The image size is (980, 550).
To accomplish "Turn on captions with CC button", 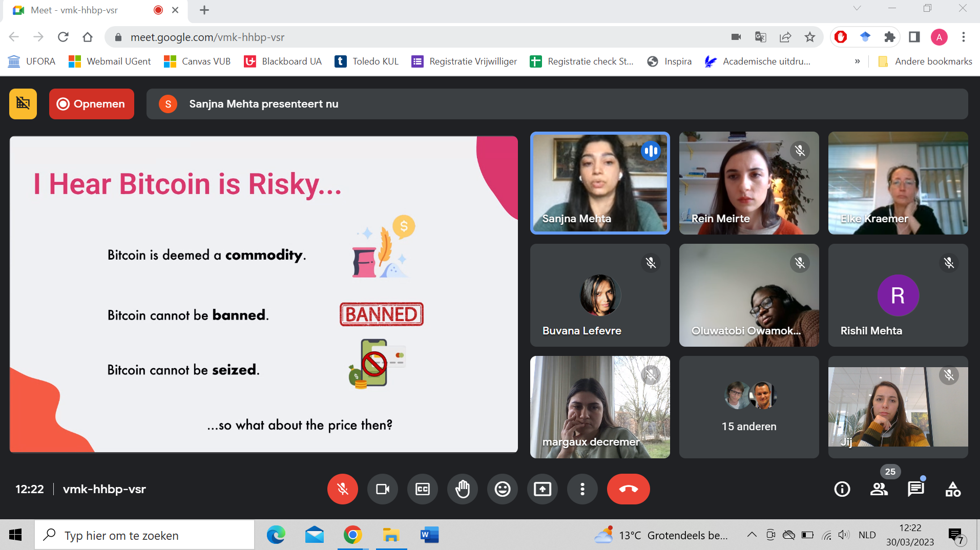I will [422, 489].
